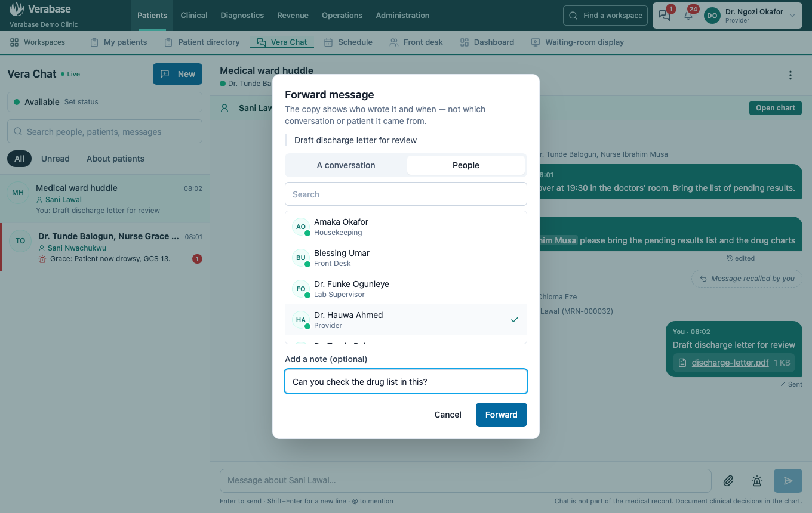Viewport: 812px width, 513px height.
Task: Select Amaka Okafor in people list
Action: [406, 227]
